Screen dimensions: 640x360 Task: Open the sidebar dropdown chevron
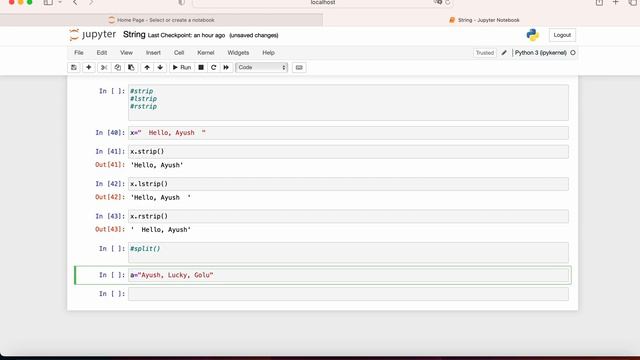coord(60,2)
